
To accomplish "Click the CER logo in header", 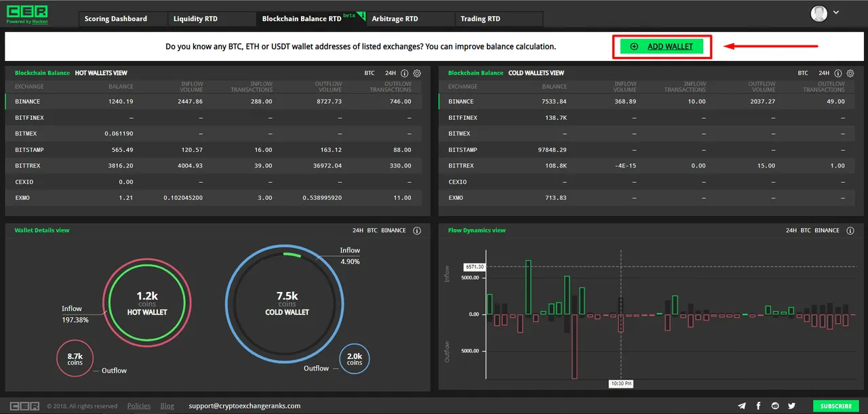I will coord(27,11).
